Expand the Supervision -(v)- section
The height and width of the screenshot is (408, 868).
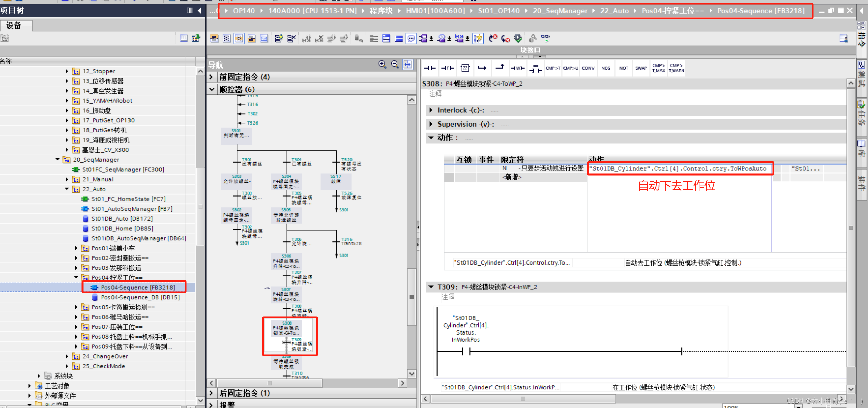(431, 124)
